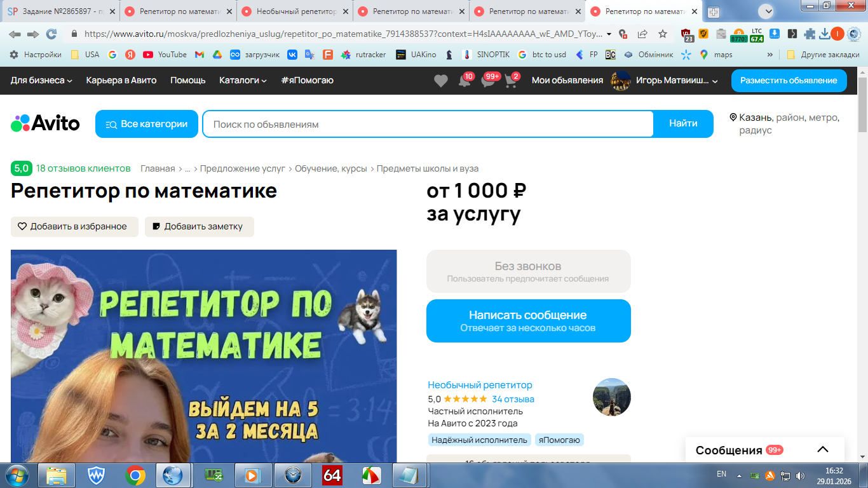This screenshot has height=488, width=868.
Task: Expand the Для бизнеса menu
Action: (x=41, y=81)
